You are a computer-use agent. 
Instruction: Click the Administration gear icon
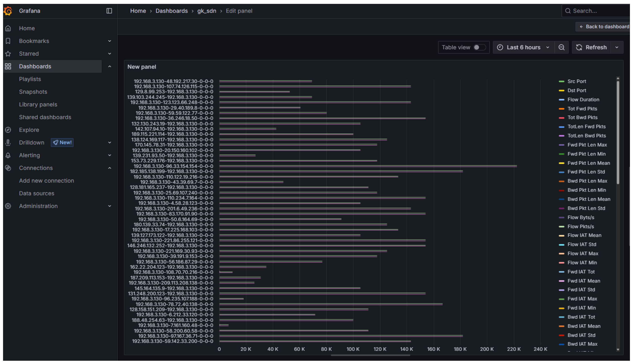(x=8, y=206)
